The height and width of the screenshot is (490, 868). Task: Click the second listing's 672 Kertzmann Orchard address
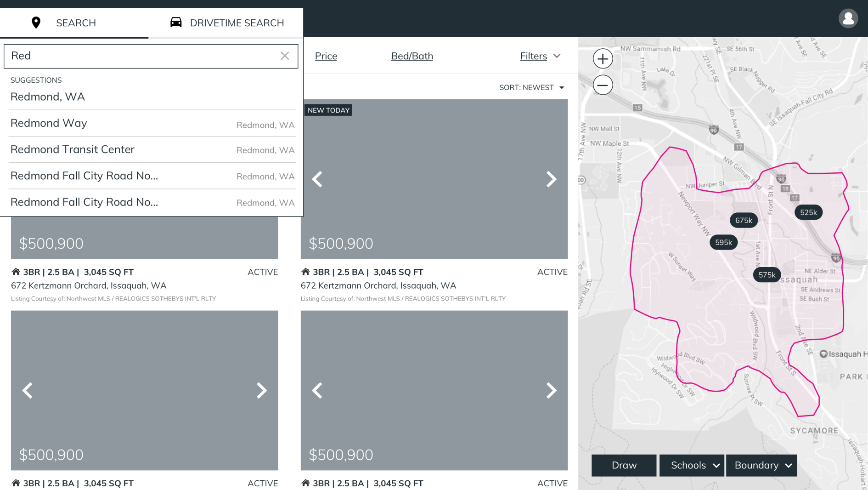378,285
